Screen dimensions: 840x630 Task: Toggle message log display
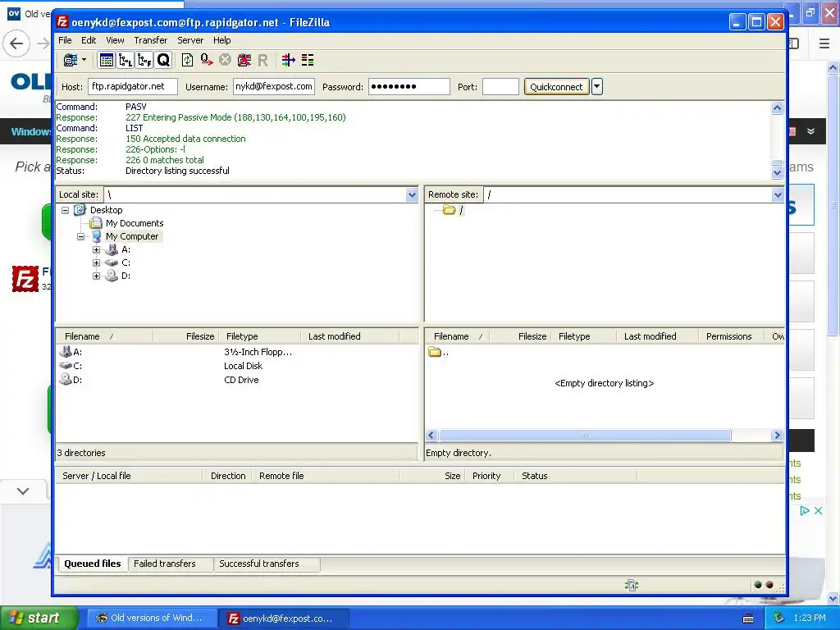(106, 60)
